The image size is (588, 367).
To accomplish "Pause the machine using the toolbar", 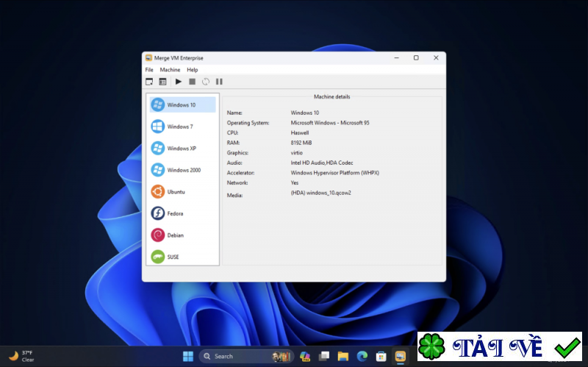I will 219,82.
